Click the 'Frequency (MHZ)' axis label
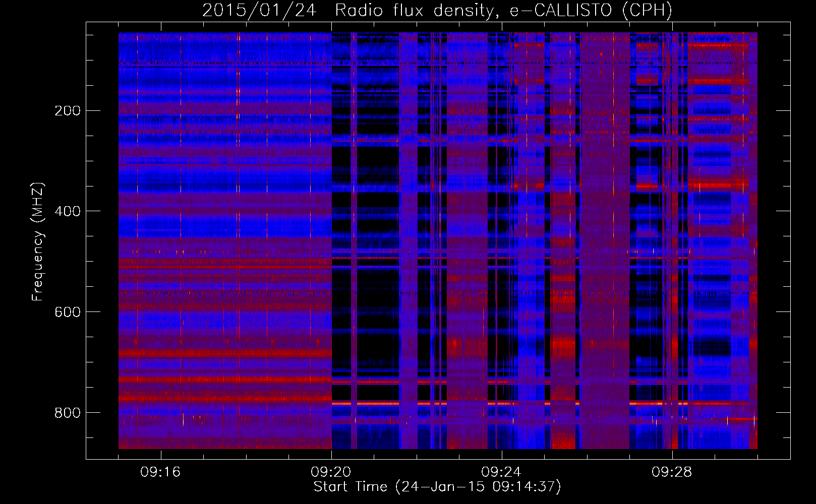The height and width of the screenshot is (504, 816). click(x=38, y=241)
